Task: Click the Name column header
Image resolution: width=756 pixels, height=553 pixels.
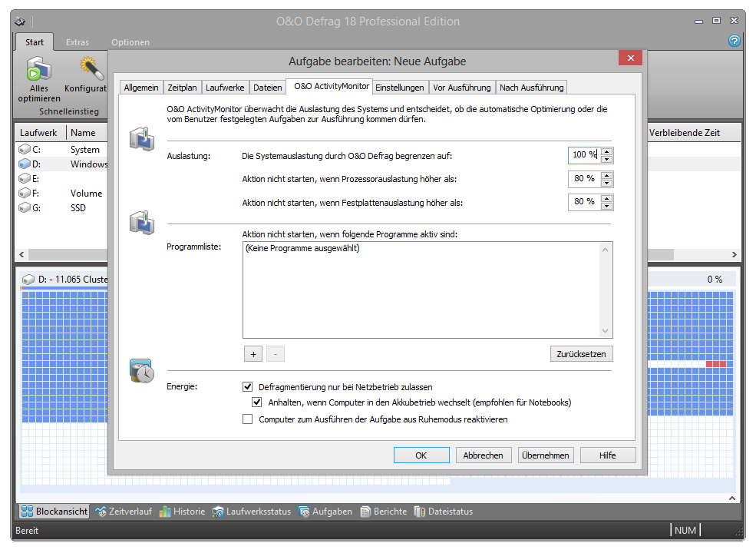Action: (x=87, y=133)
